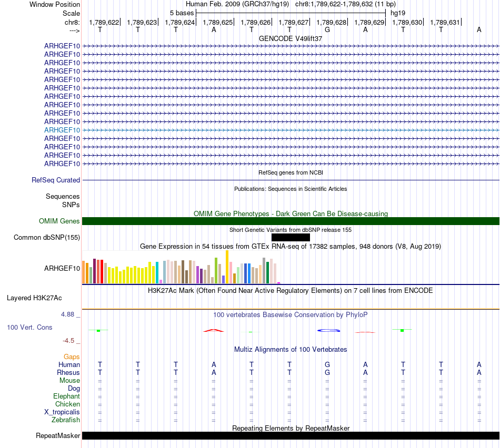Viewport: 500px width, 448px height.
Task: Click the Window Position track label
Action: click(55, 4)
